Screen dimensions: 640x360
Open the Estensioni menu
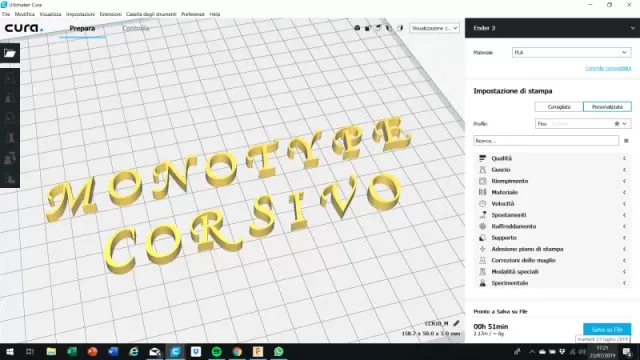pos(111,14)
